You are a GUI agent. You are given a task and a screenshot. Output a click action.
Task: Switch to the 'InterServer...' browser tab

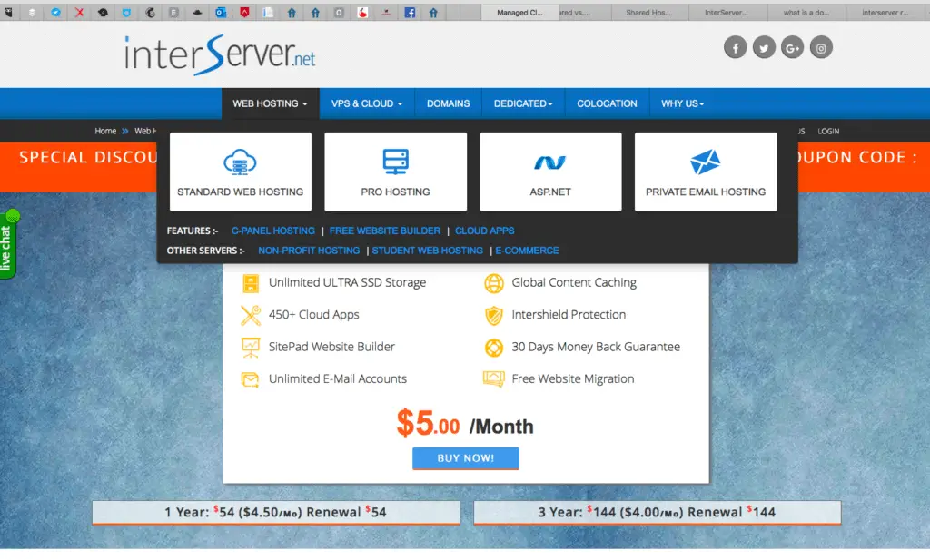[x=727, y=13]
